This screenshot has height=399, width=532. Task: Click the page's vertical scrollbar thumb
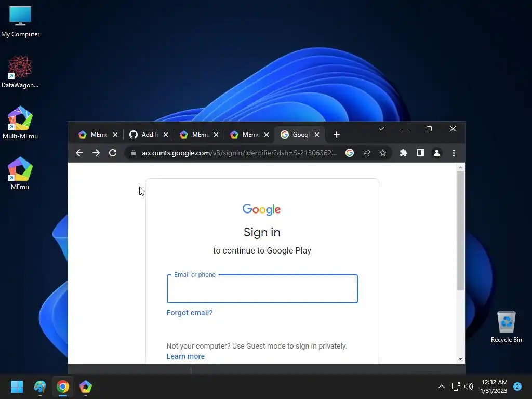pyautogui.click(x=460, y=231)
